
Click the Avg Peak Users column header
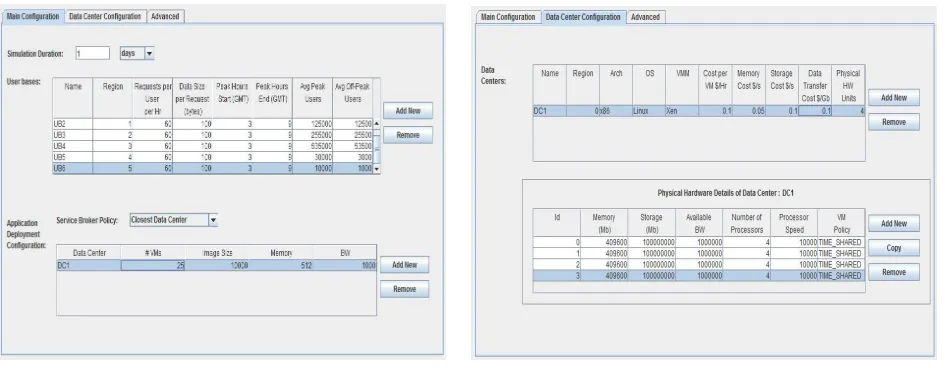point(313,98)
